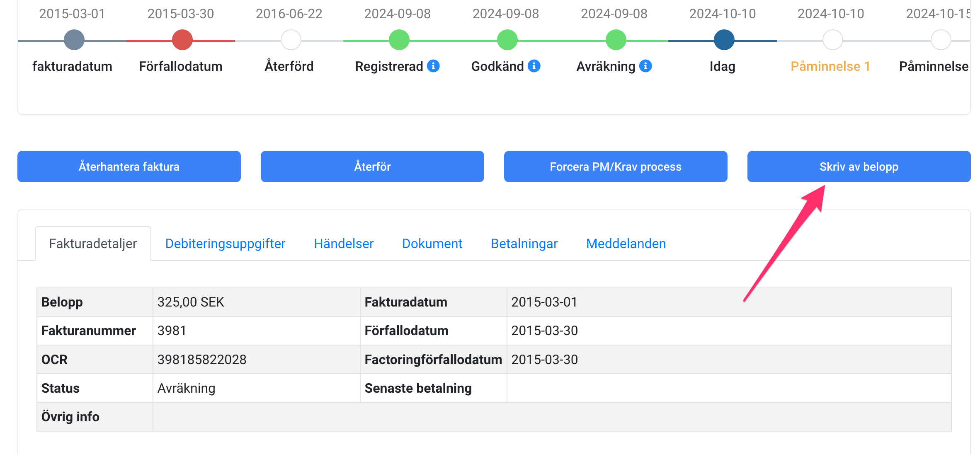This screenshot has height=454, width=980.
Task: Click the dark blue Idag marker
Action: coord(724,40)
